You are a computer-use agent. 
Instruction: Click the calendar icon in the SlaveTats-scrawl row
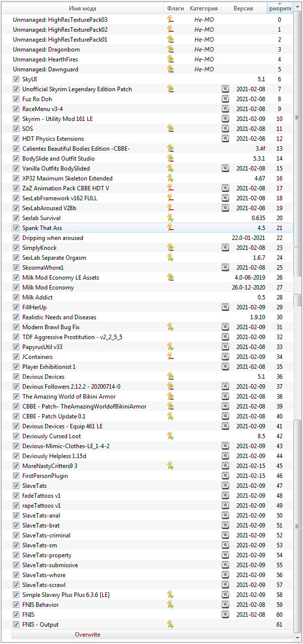[x=225, y=585]
